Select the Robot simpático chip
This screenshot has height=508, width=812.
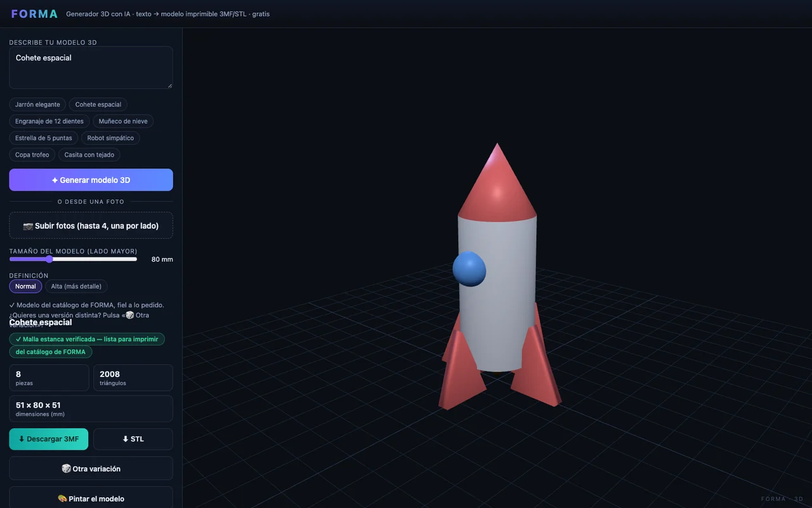pyautogui.click(x=110, y=138)
